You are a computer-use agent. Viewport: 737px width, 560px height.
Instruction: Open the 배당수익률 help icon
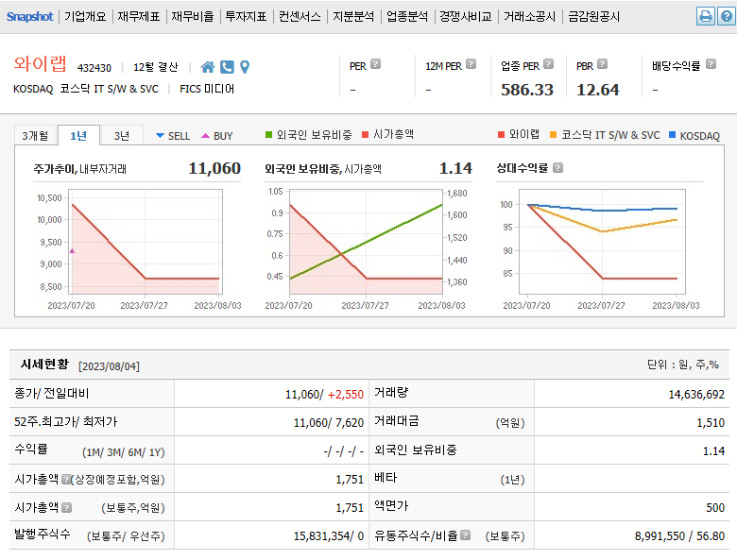(711, 64)
